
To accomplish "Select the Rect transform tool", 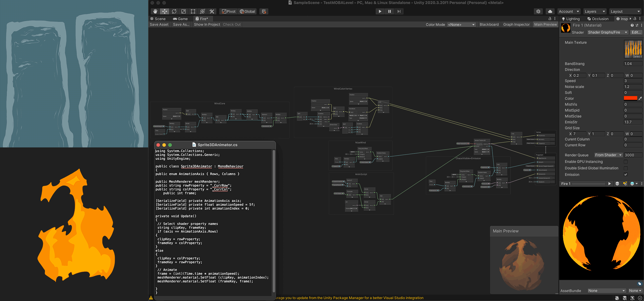I will 193,11.
